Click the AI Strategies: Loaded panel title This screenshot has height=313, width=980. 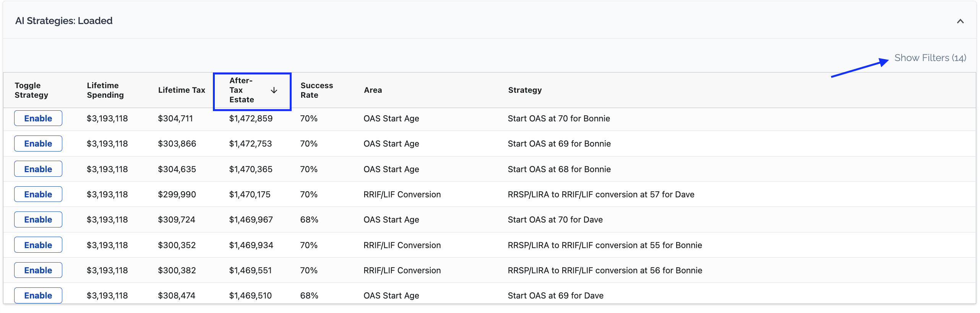[x=64, y=21]
